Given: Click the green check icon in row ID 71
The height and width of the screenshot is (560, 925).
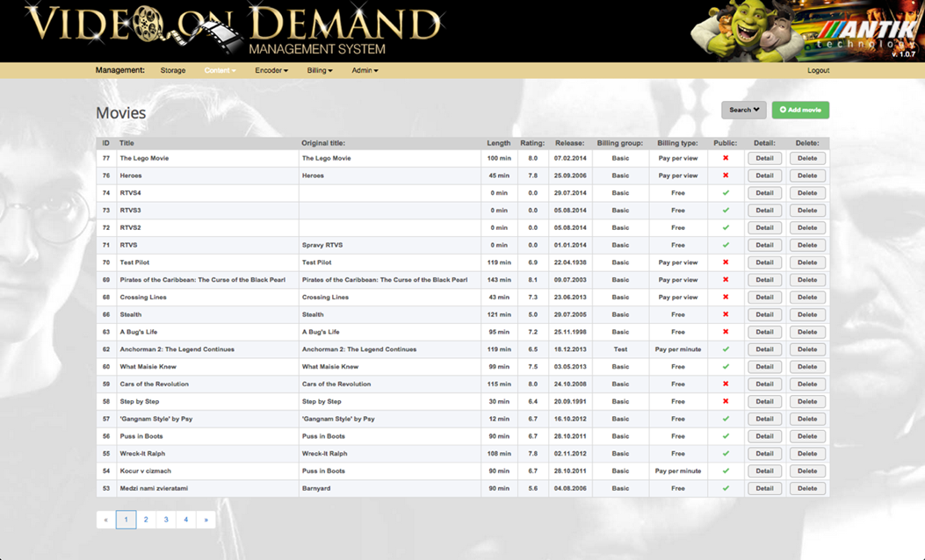Looking at the screenshot, I should pos(726,245).
